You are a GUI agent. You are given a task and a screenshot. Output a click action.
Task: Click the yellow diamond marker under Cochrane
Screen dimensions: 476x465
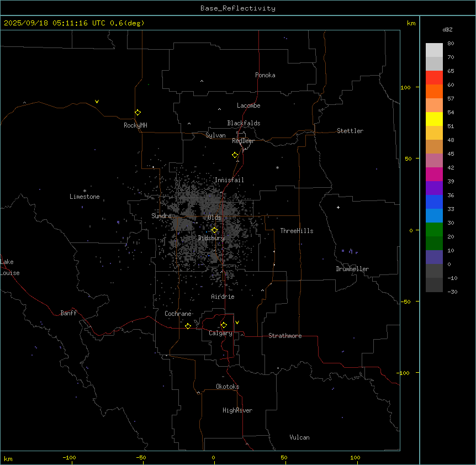(188, 326)
